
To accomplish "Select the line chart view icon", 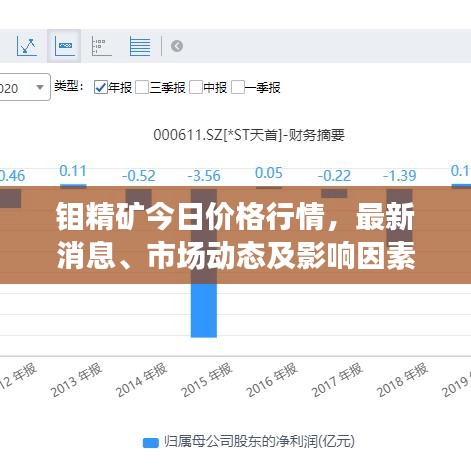I will (27, 46).
